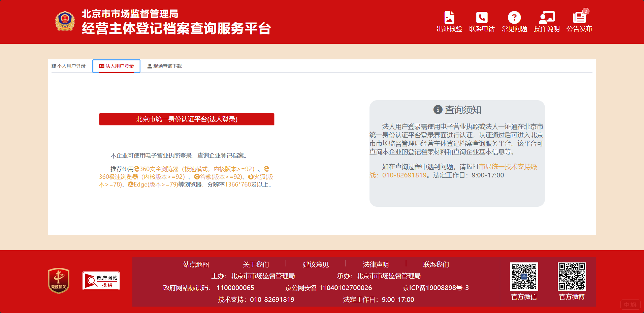
Task: Click the 官方微博 QR code
Action: 572,276
